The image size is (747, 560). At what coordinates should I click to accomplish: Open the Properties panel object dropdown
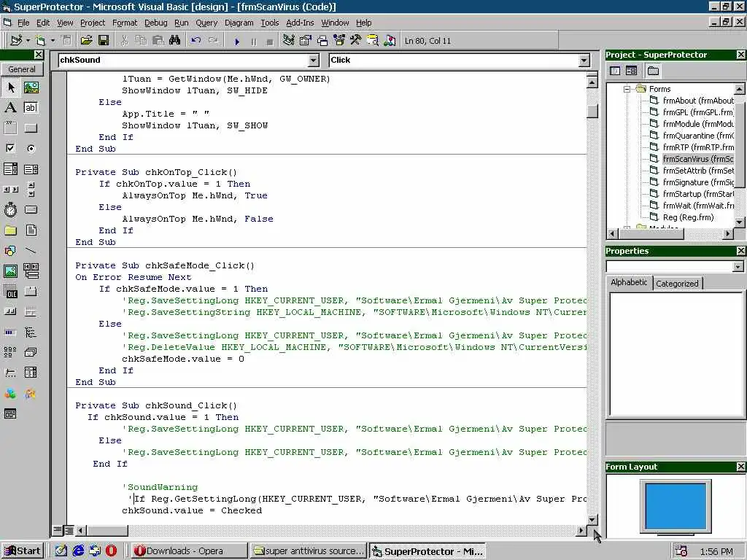[x=738, y=266]
